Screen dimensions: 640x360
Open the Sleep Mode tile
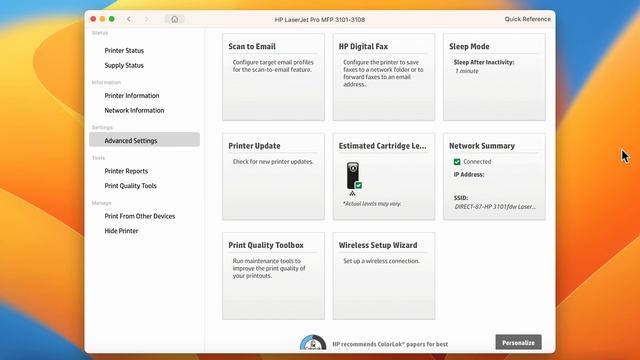tap(494, 77)
